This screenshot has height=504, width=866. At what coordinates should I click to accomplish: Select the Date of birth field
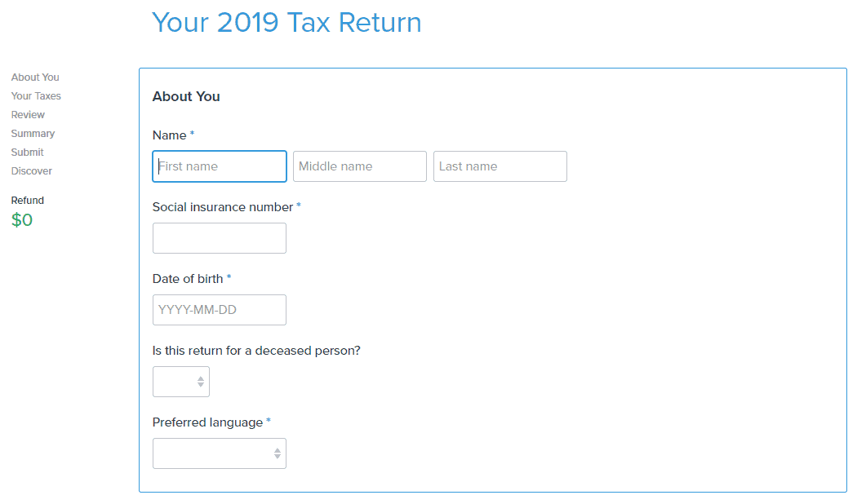click(220, 310)
